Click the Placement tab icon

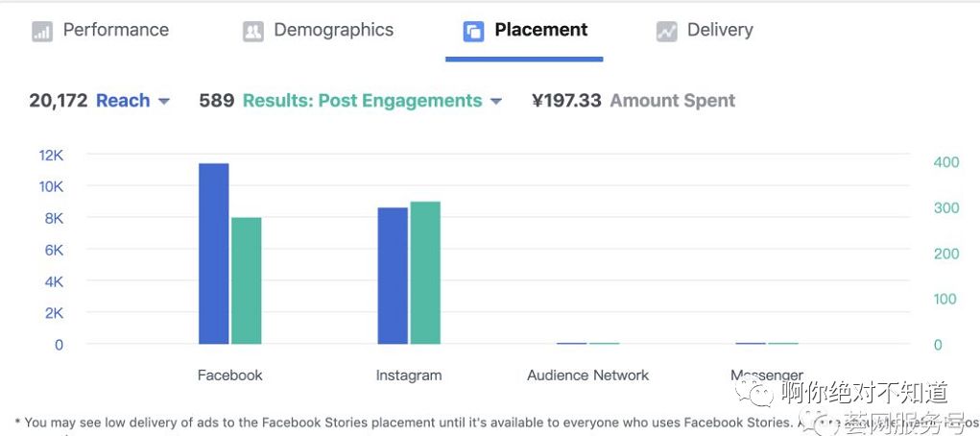pyautogui.click(x=473, y=32)
